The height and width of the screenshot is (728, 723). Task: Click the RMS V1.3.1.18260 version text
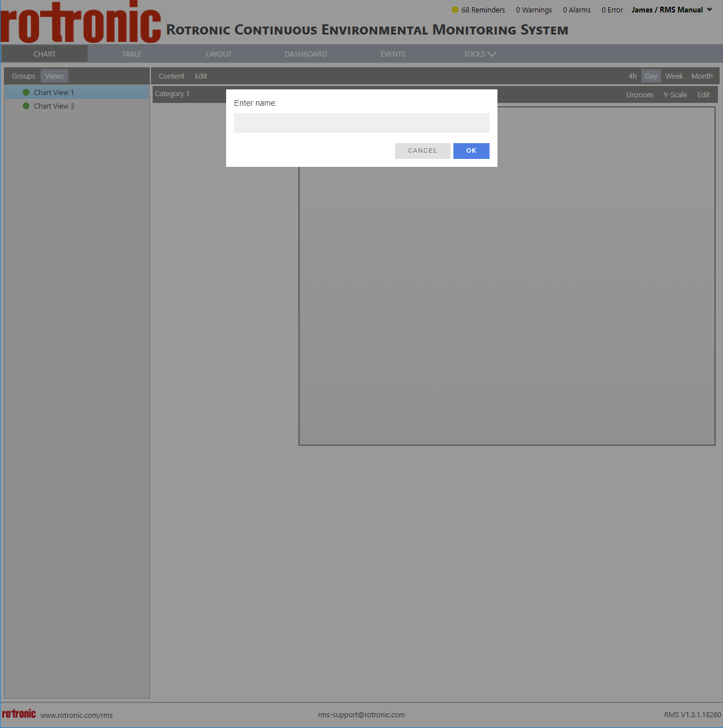[692, 714]
